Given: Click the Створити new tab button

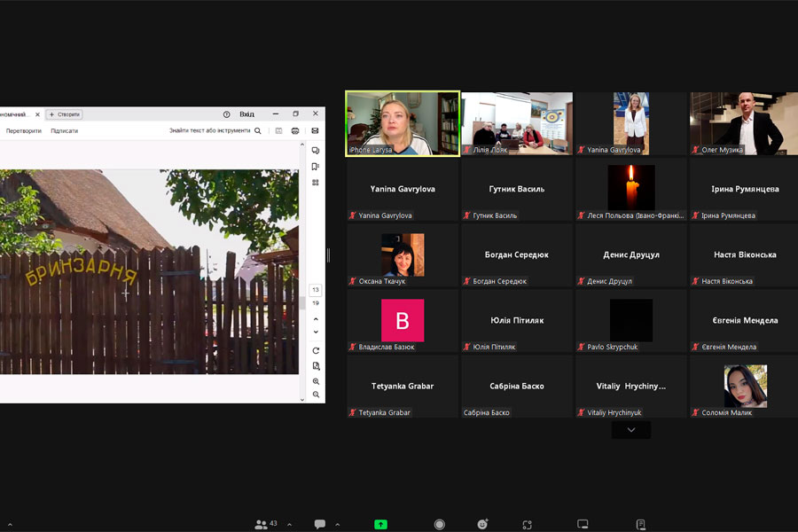Looking at the screenshot, I should point(65,114).
